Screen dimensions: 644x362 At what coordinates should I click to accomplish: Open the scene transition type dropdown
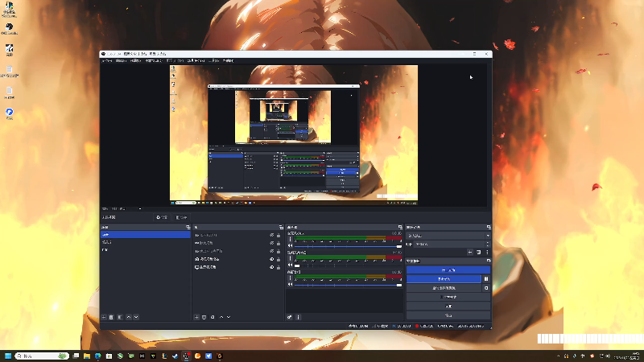448,236
